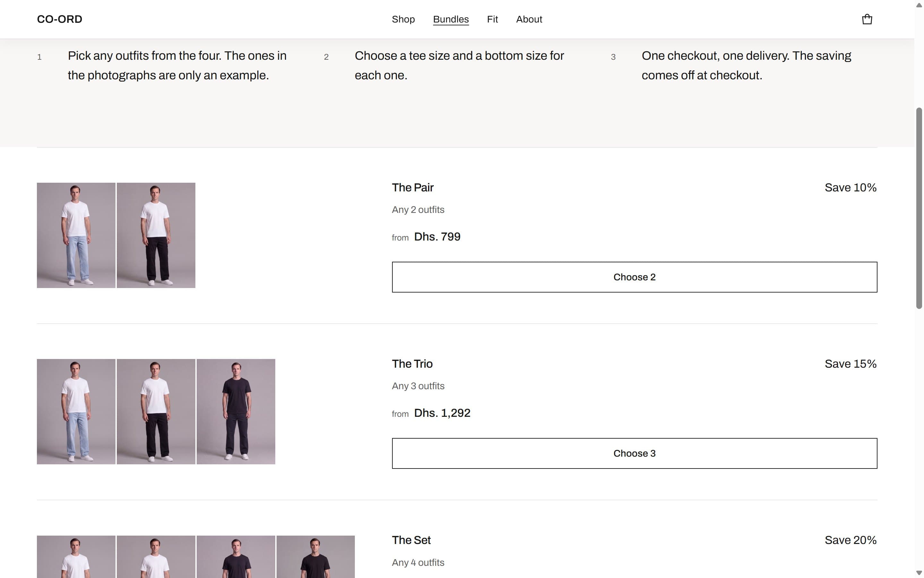Click the Choose 2 button
Screen dimensions: 924x578
pyautogui.click(x=634, y=277)
